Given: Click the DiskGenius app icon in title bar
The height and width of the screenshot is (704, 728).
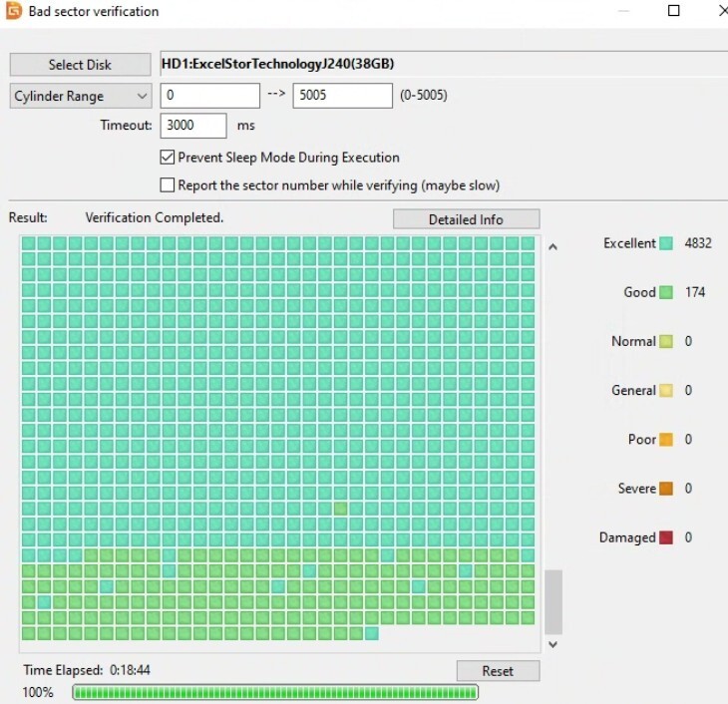Looking at the screenshot, I should click(13, 10).
